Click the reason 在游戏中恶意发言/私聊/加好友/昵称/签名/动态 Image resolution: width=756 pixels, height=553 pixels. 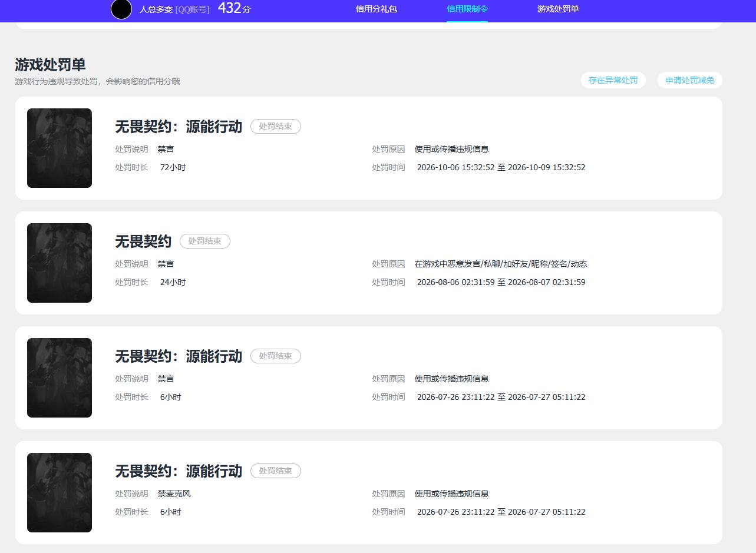(x=501, y=264)
